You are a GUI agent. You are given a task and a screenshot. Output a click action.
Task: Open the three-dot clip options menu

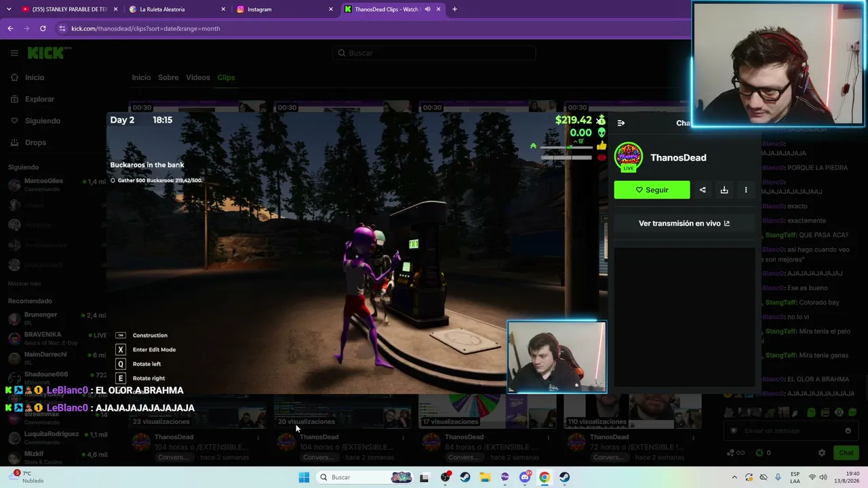[746, 190]
